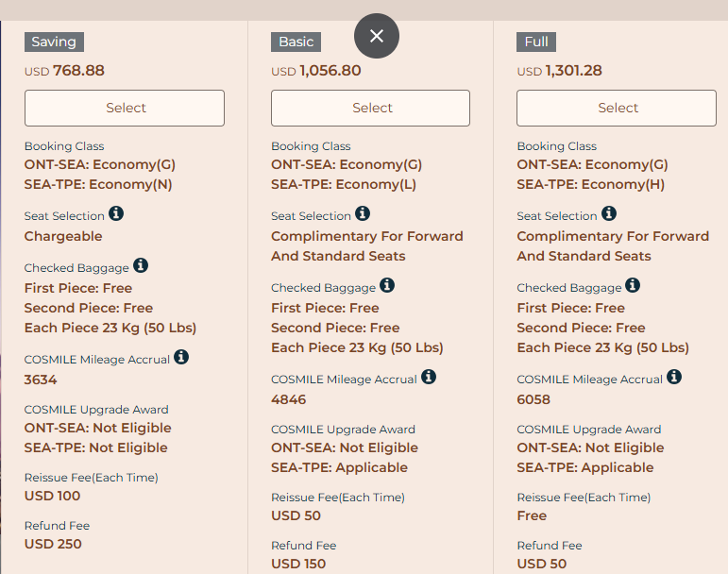The image size is (728, 574).
Task: Click the Full fare label
Action: [x=536, y=42]
